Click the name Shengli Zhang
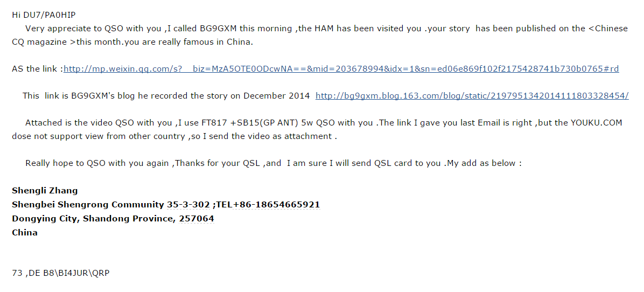The image size is (644, 292). pyautogui.click(x=45, y=191)
